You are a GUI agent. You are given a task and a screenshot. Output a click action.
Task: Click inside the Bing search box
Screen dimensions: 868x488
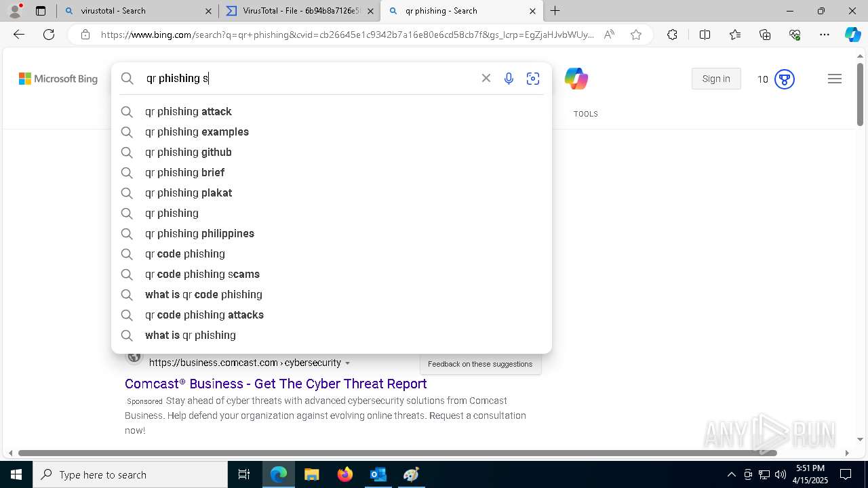point(309,79)
